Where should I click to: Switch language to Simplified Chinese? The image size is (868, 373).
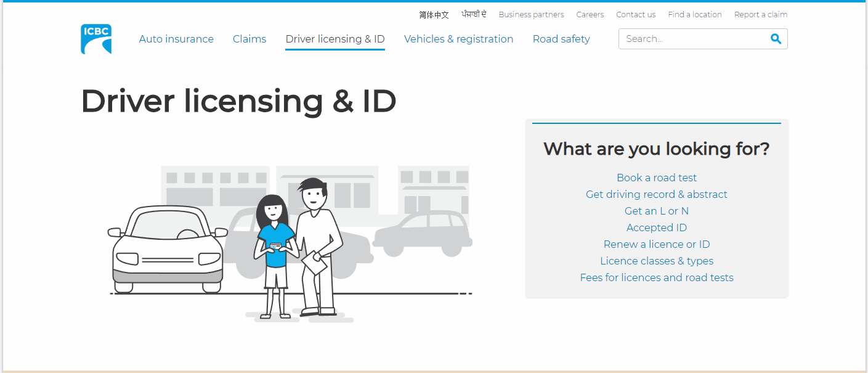pyautogui.click(x=434, y=14)
